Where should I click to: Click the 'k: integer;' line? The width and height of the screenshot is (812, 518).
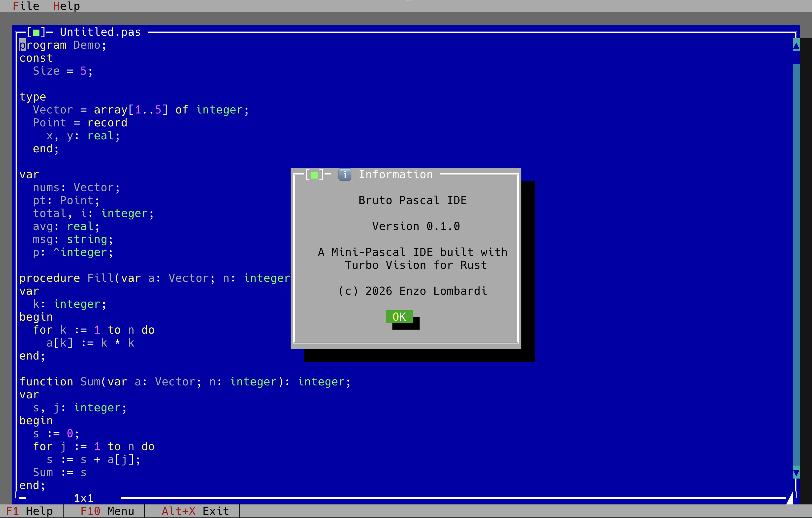(70, 304)
